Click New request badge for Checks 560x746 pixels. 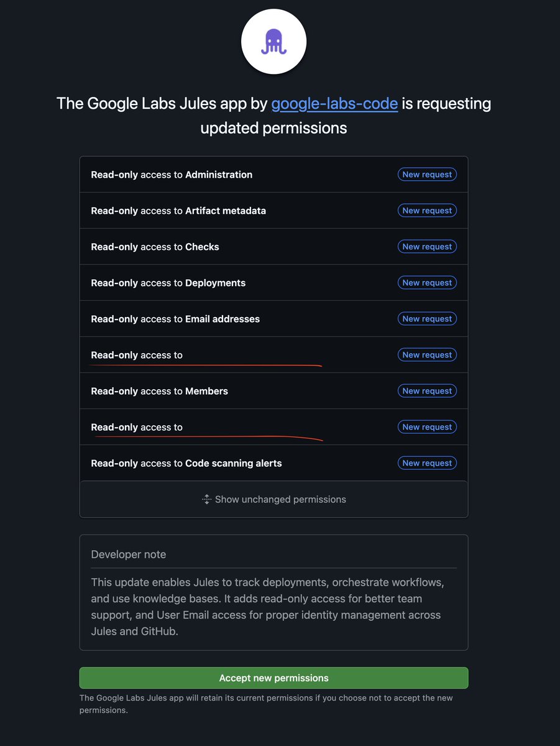click(427, 247)
